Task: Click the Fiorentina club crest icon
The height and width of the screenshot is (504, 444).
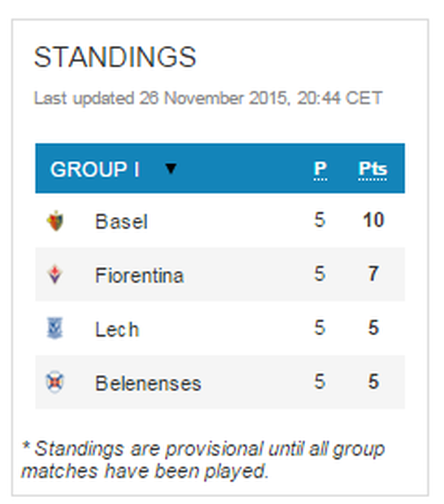Action: coord(55,274)
